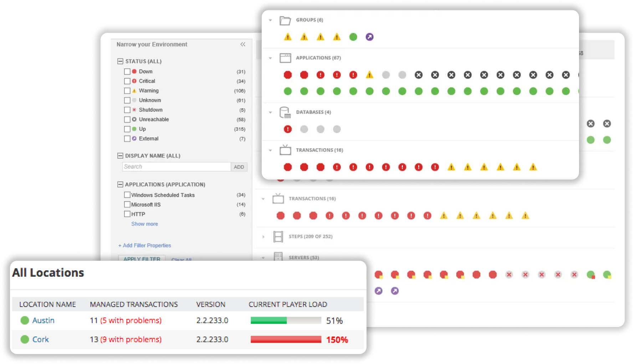Image resolution: width=635 pixels, height=364 pixels.
Task: Click the first warning triangle in Groups
Action: [x=288, y=37]
